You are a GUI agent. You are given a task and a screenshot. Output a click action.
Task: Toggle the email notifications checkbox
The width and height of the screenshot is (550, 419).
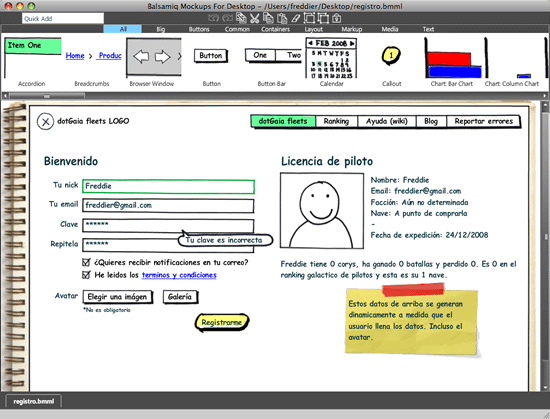86,262
